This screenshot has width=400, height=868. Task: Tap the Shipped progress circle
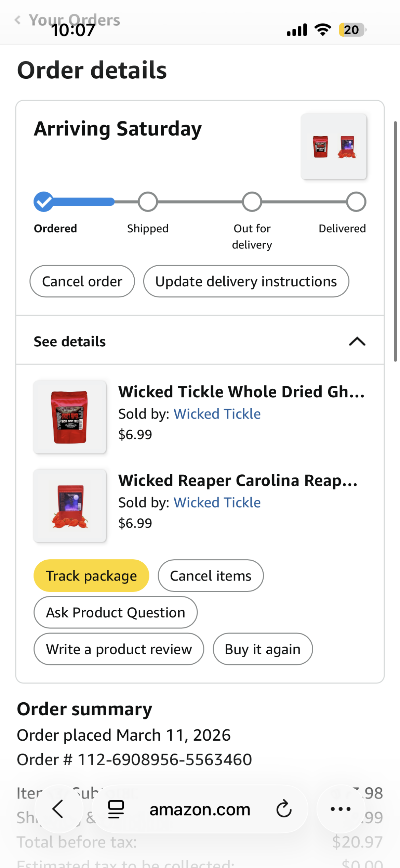148,202
